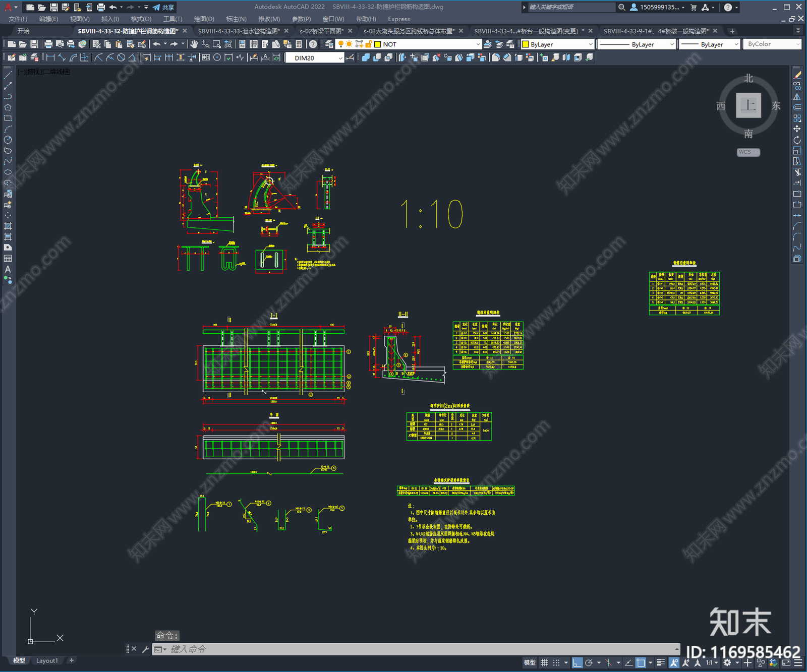Image resolution: width=807 pixels, height=672 pixels.
Task: Open the 标注(N) menu
Action: point(236,19)
